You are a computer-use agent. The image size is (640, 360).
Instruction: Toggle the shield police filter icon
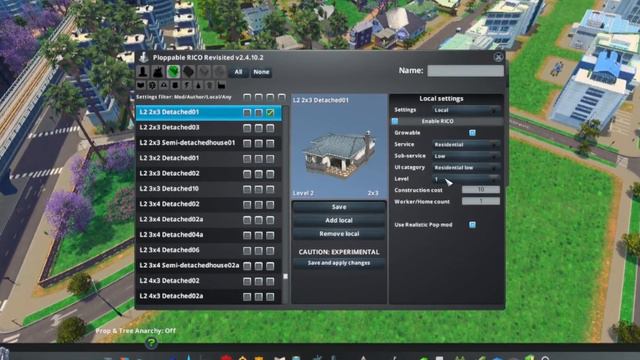click(x=175, y=85)
